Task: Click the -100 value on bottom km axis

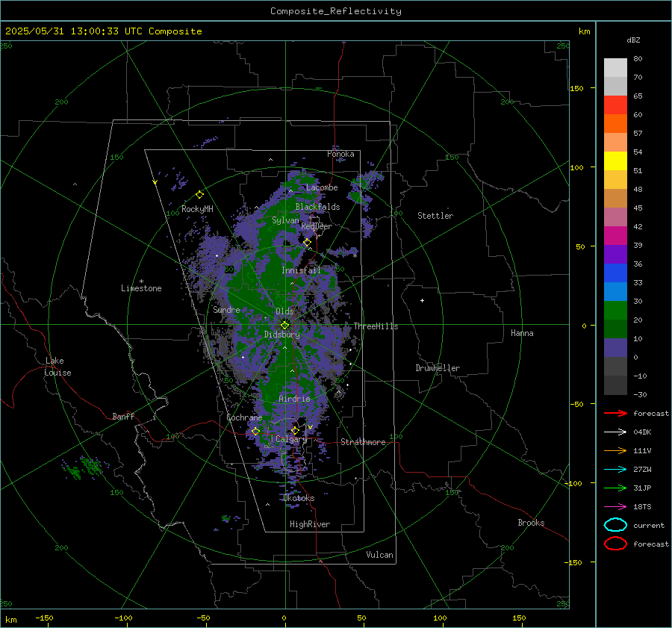Action: (123, 618)
